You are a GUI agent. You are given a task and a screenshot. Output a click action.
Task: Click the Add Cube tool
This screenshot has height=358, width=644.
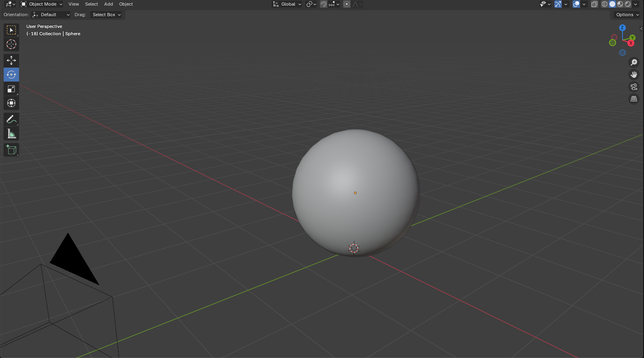pos(11,150)
